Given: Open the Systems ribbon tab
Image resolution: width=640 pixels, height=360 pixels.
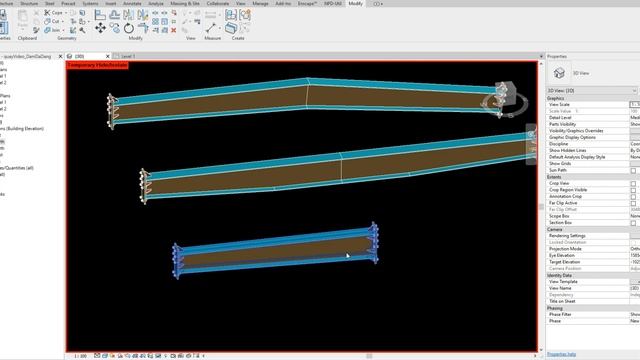Looking at the screenshot, I should point(90,3).
